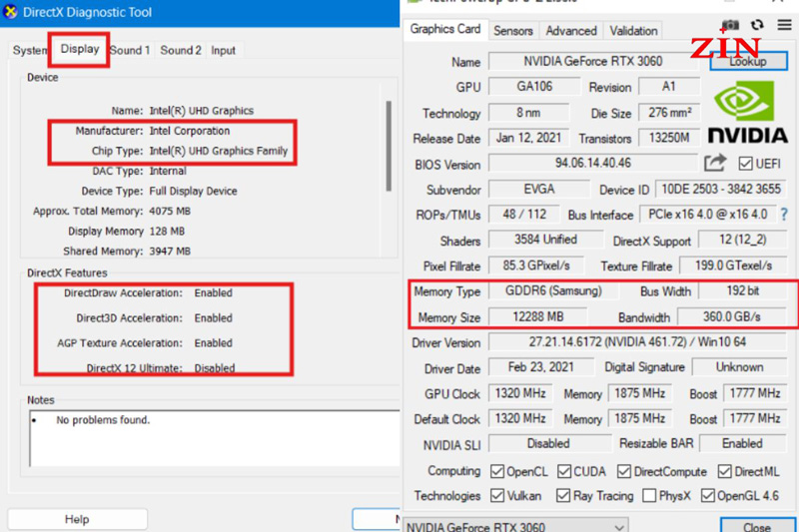Click the BIOS export share icon

coord(715,163)
